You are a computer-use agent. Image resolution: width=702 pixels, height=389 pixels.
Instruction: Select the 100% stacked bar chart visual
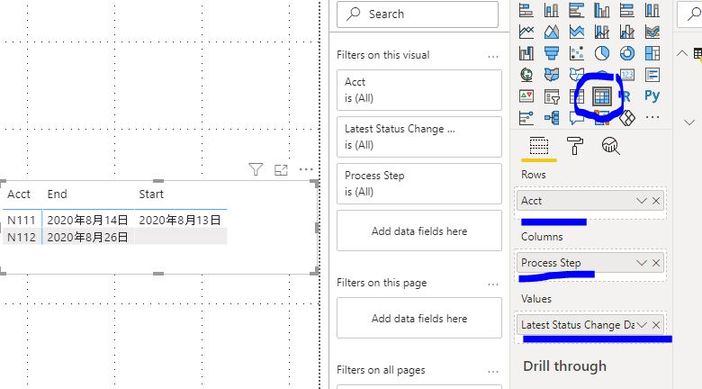627,10
